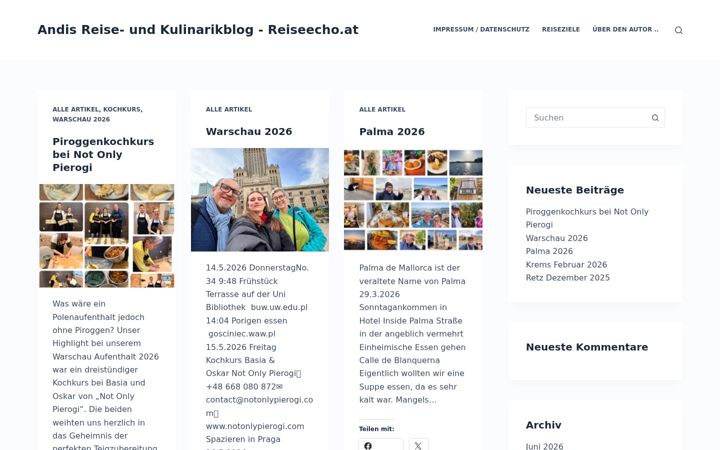Select Alle Artikel tag on Piroggenkochkurs post
This screenshot has height=450, width=720.
(75, 109)
